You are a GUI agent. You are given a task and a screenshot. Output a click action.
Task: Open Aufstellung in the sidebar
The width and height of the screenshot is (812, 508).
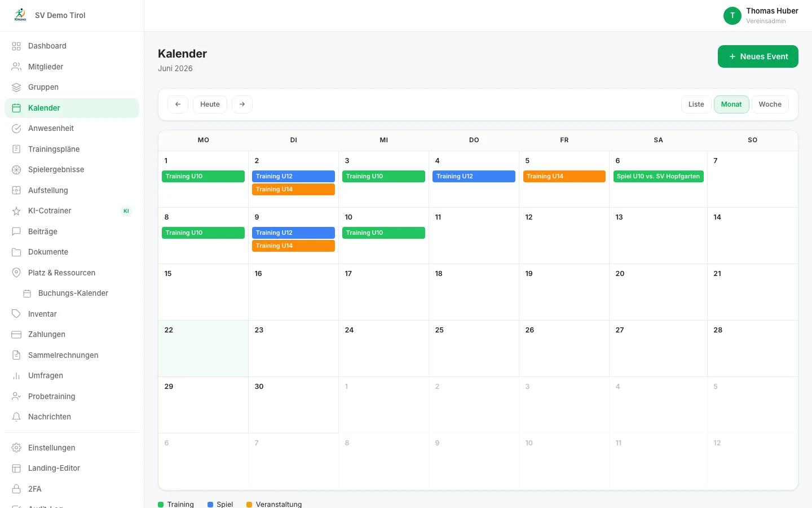pos(72,190)
